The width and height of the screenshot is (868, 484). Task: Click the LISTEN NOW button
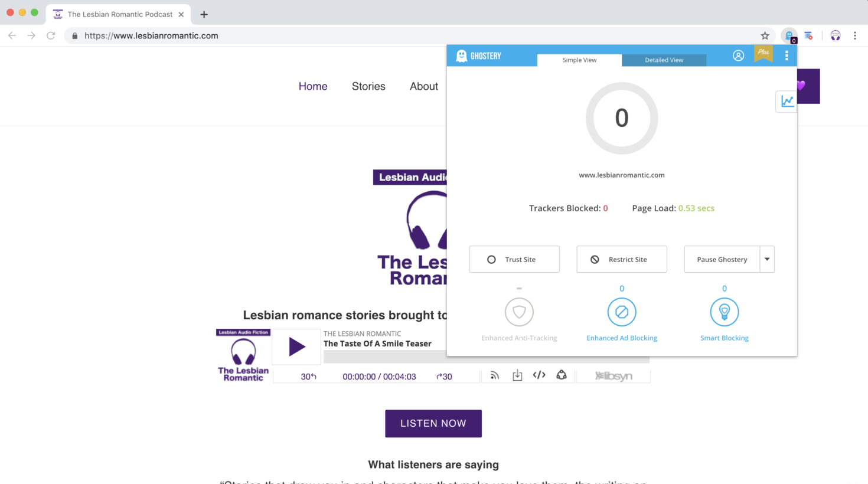tap(433, 423)
